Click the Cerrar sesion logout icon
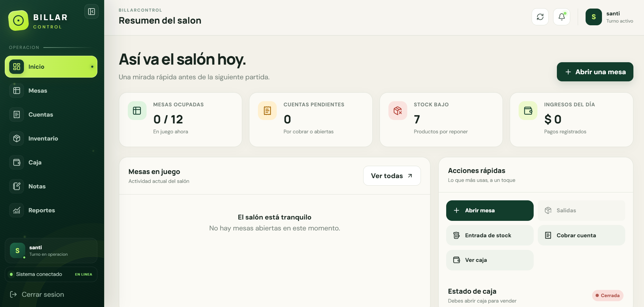Image resolution: width=644 pixels, height=307 pixels. pos(13,294)
